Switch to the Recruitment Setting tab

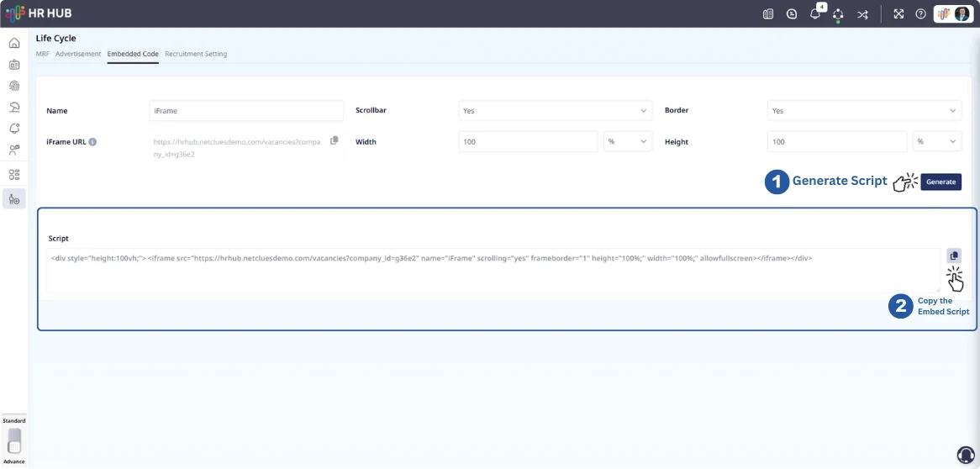(196, 54)
